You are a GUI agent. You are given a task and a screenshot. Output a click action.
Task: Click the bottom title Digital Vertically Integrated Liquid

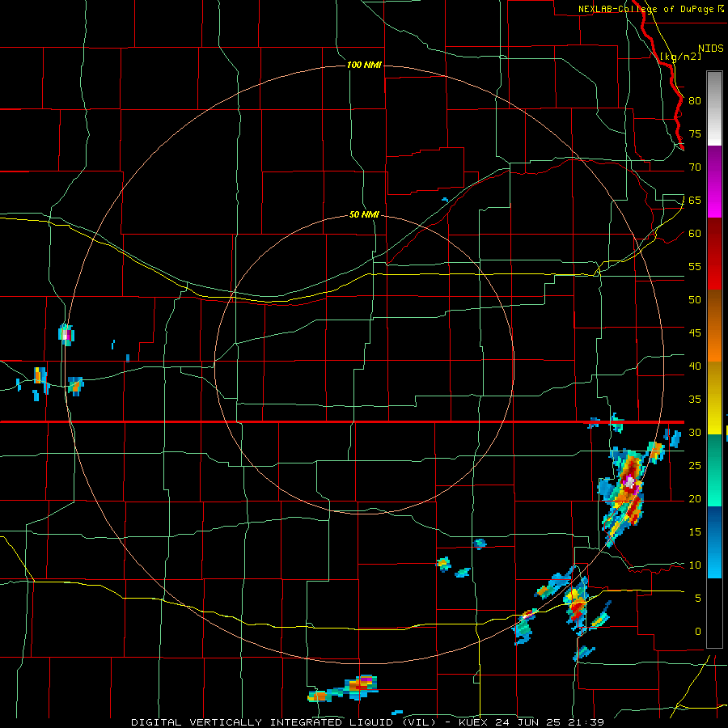tap(283, 722)
